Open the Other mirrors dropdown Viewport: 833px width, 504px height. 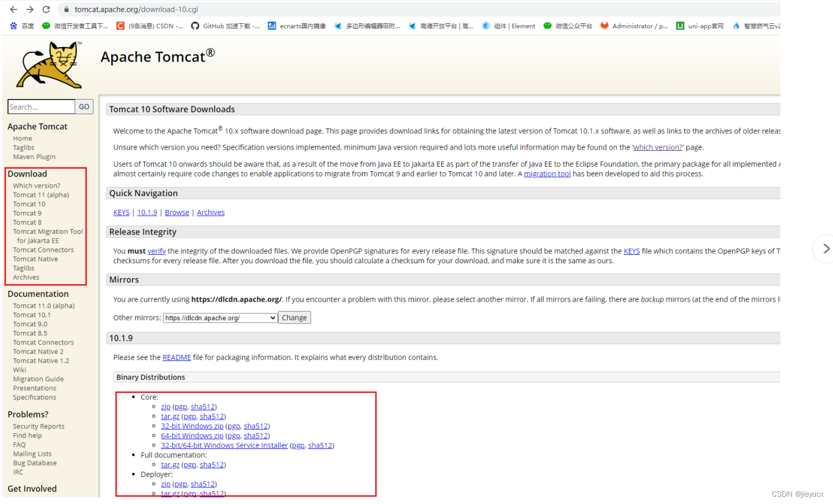pyautogui.click(x=220, y=318)
